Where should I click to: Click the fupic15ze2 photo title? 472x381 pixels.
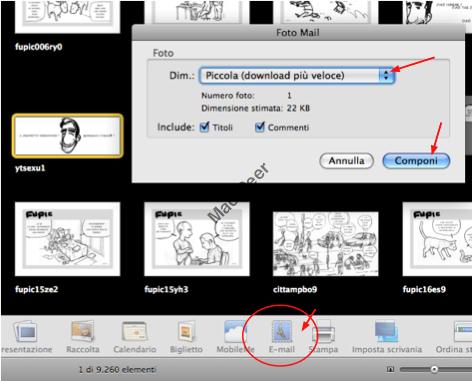click(36, 289)
